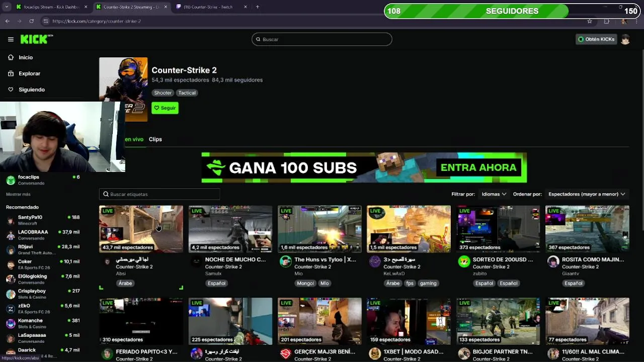Viewport: 644px width, 362px height.
Task: Close the Counter-Strike Twitch tab
Action: (x=246, y=7)
